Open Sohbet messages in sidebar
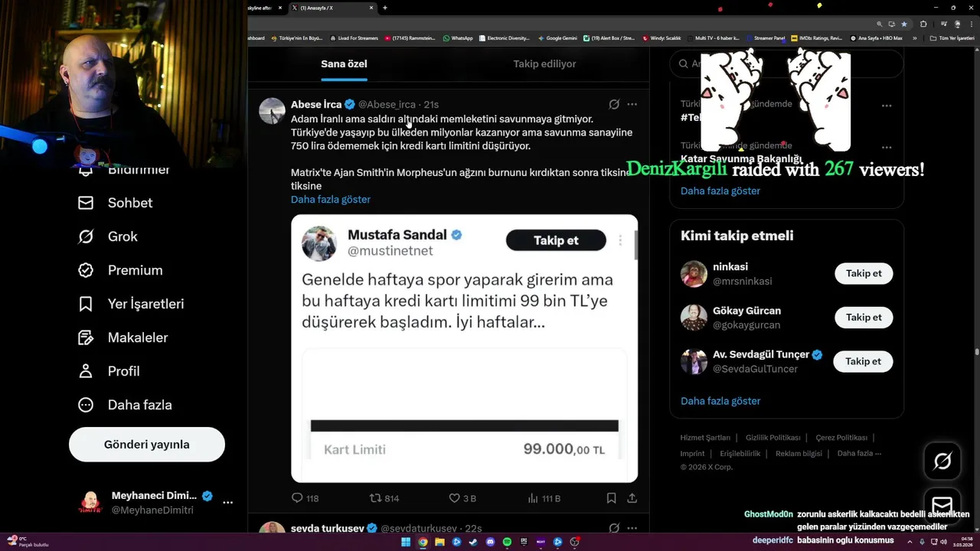 [116, 203]
